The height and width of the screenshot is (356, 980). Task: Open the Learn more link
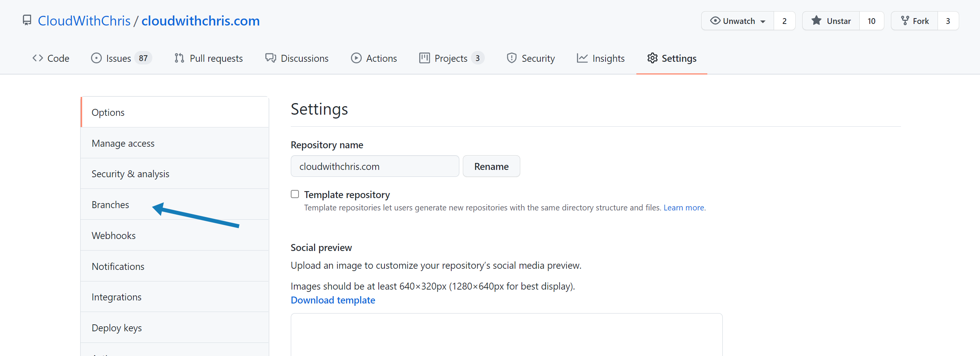683,207
